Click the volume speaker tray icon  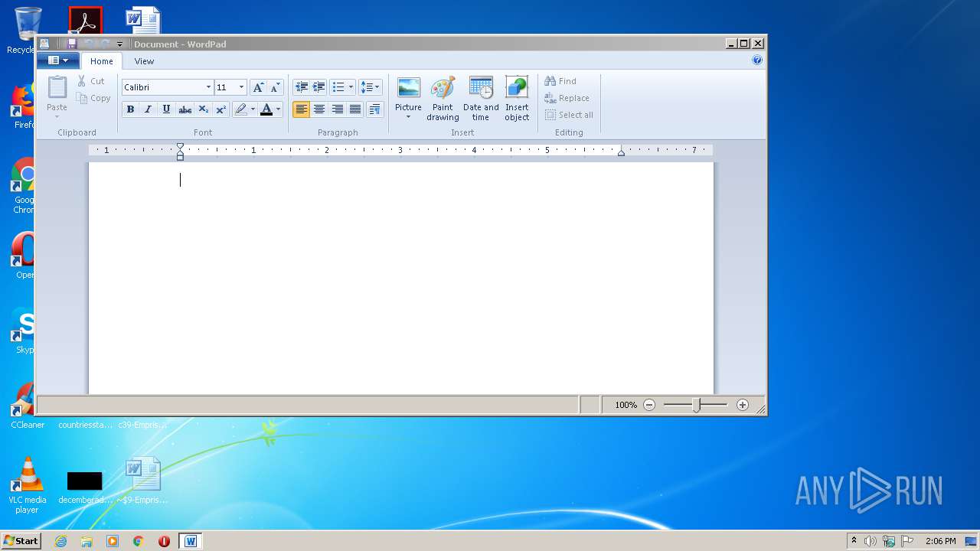tap(871, 541)
